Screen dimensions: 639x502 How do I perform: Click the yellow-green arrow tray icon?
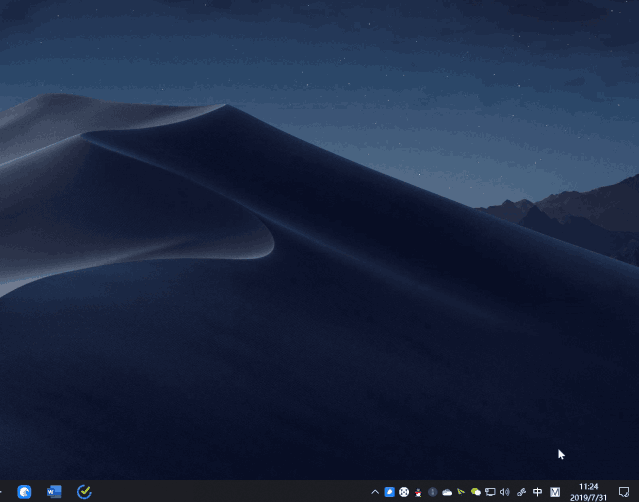tap(461, 492)
